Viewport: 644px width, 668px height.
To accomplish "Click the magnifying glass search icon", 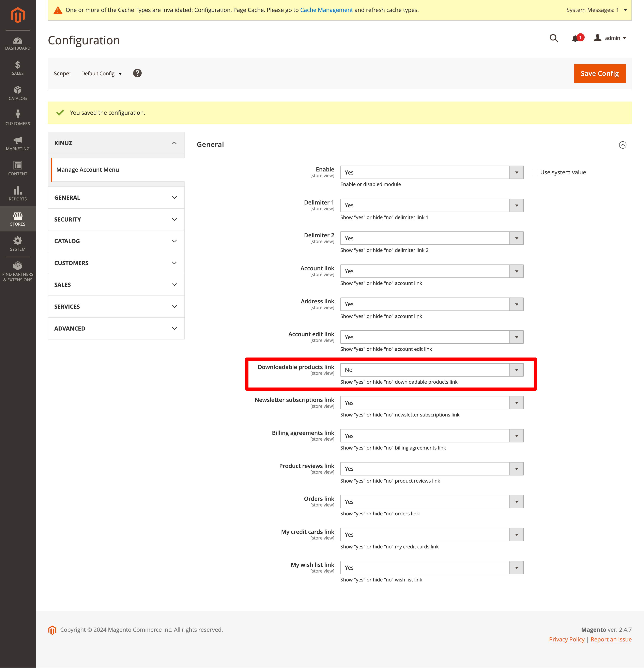I will pyautogui.click(x=554, y=38).
